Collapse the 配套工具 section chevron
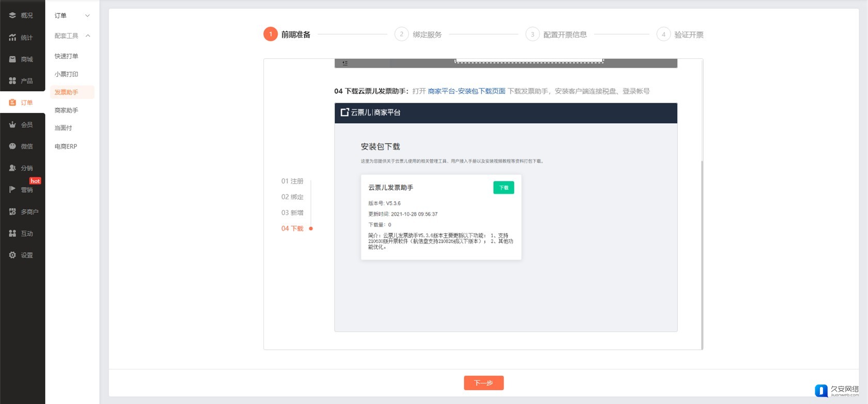 point(88,36)
